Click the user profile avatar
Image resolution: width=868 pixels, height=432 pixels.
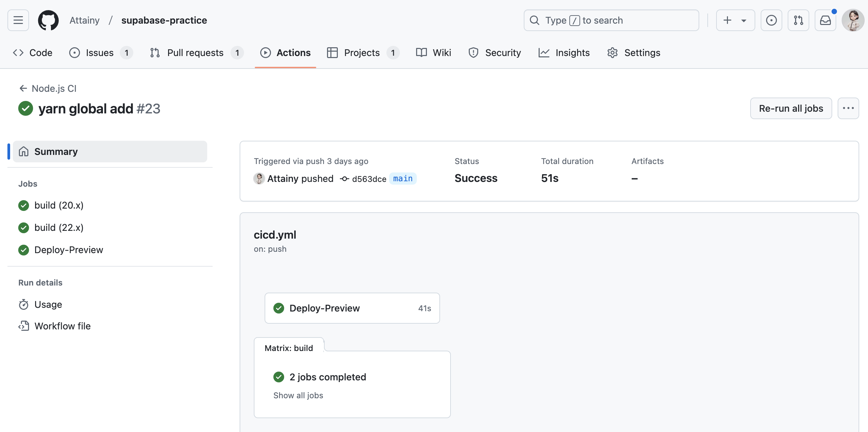coord(853,20)
